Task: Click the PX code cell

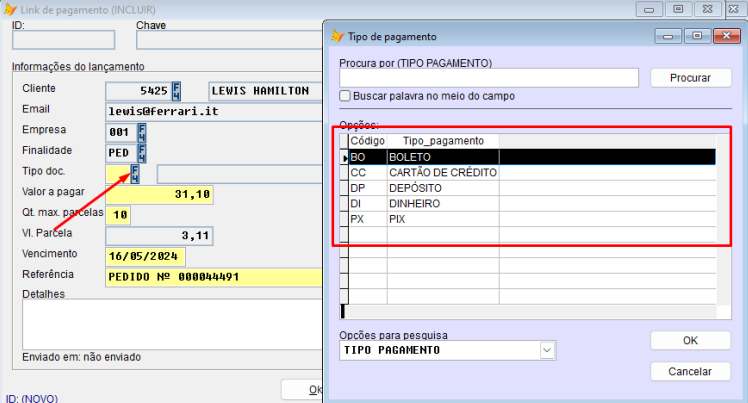Action: [x=368, y=219]
